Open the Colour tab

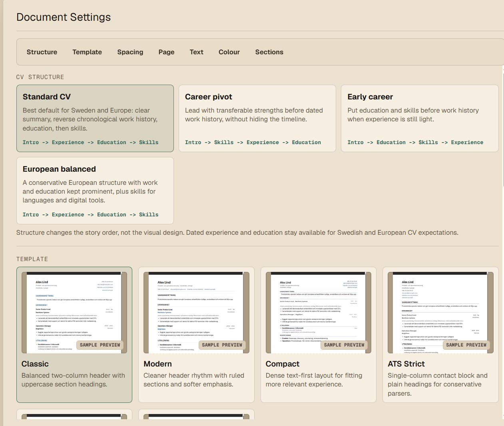[x=229, y=52]
